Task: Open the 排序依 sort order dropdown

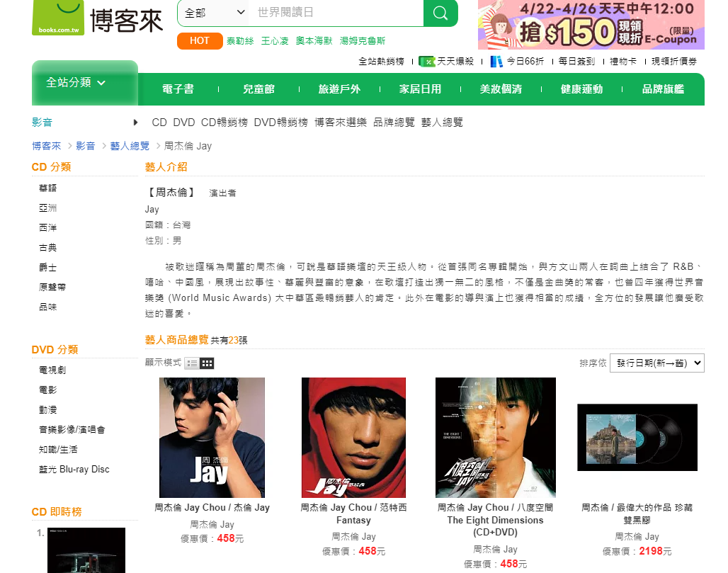Action: (657, 363)
